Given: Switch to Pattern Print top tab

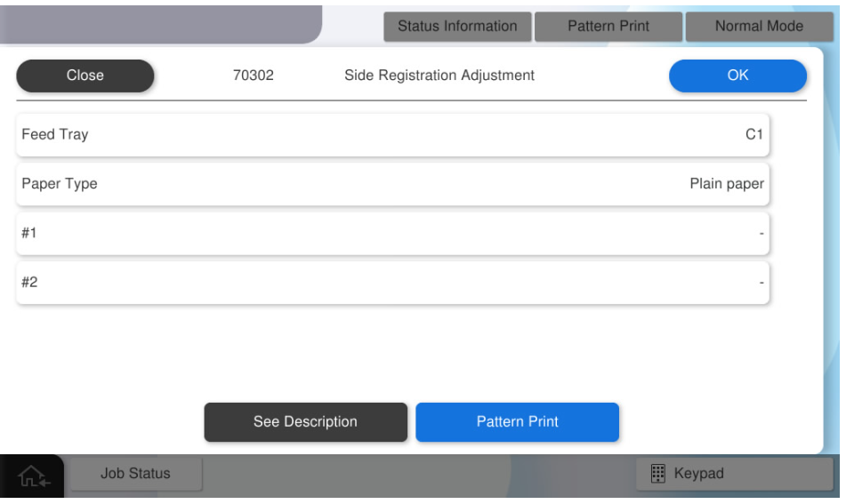Looking at the screenshot, I should tap(608, 27).
